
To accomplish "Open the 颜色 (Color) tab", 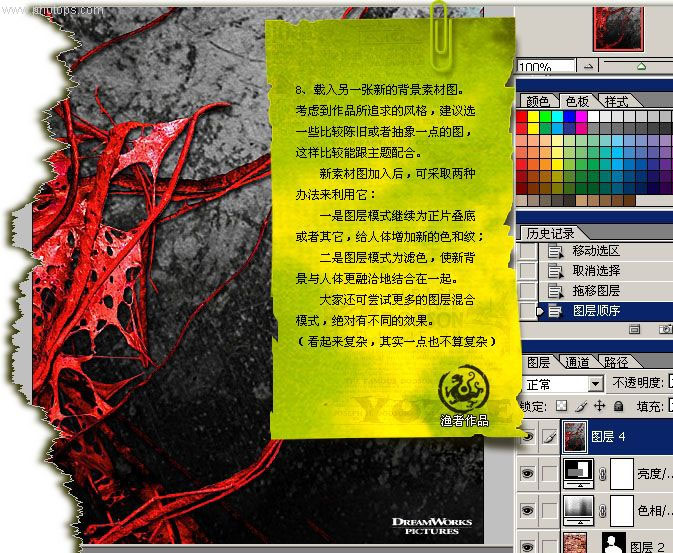I will 537,101.
